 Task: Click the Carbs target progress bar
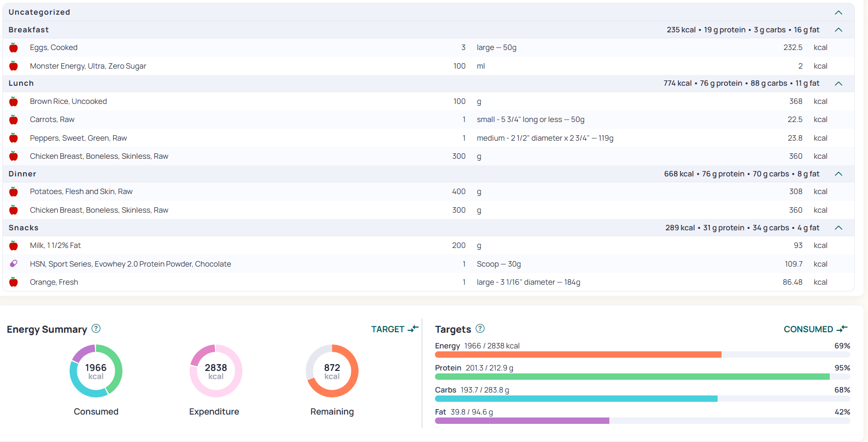[643, 398]
